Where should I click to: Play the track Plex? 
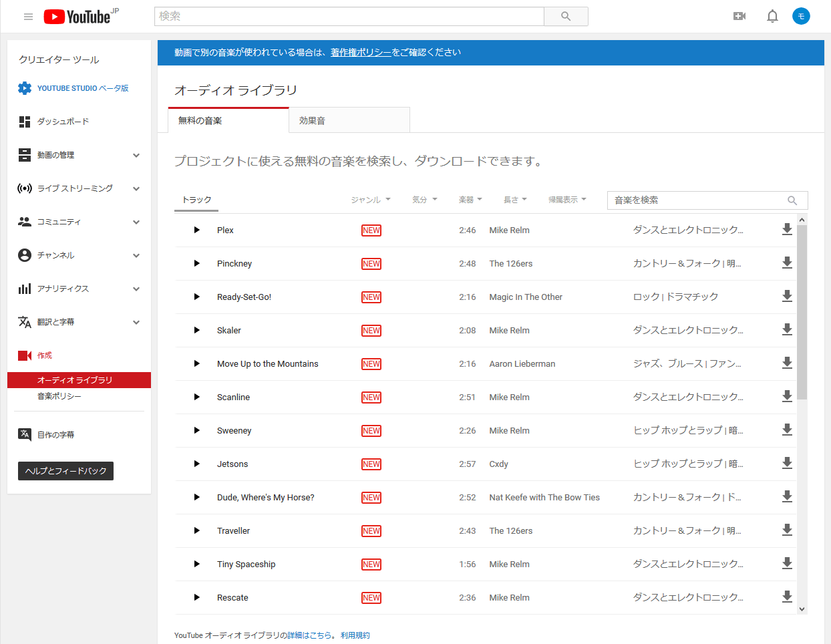click(x=197, y=230)
